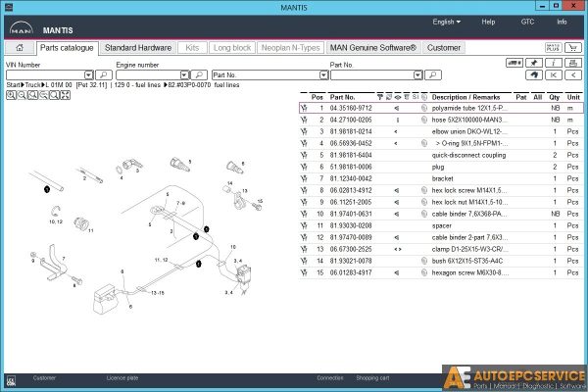
Task: Expand the Part No. field dropdown arrow
Action: pyautogui.click(x=418, y=75)
